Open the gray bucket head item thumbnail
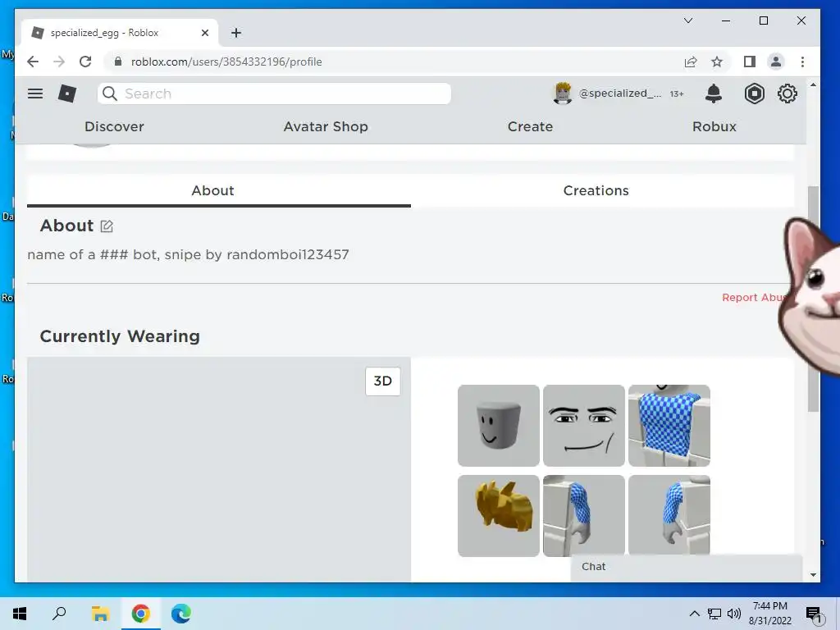 (x=498, y=426)
